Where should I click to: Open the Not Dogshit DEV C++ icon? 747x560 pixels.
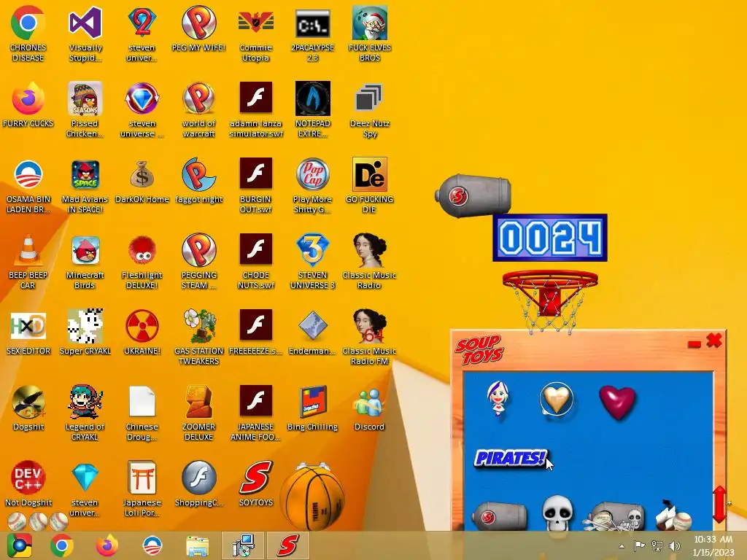(28, 484)
